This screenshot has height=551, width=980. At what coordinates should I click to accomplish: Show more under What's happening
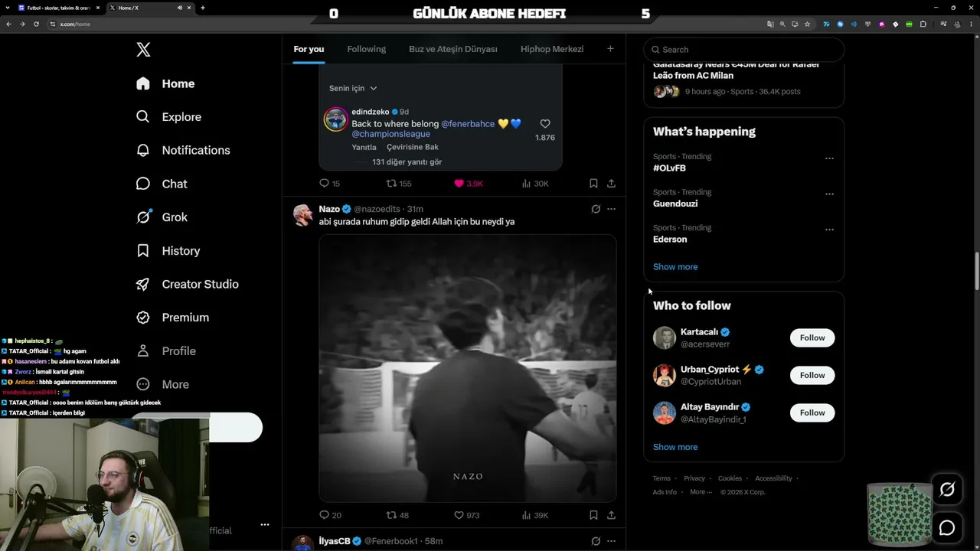point(675,267)
